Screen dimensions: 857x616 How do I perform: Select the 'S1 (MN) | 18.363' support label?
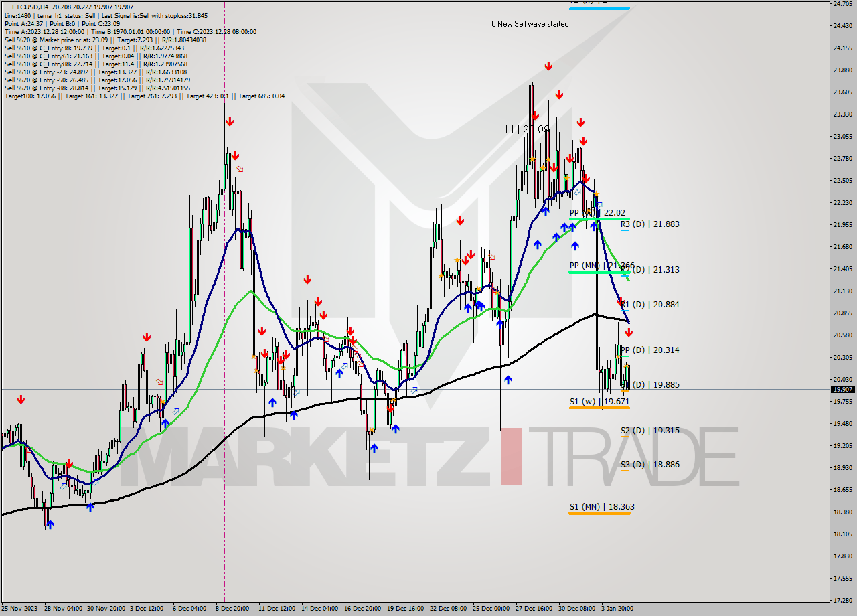click(x=602, y=507)
